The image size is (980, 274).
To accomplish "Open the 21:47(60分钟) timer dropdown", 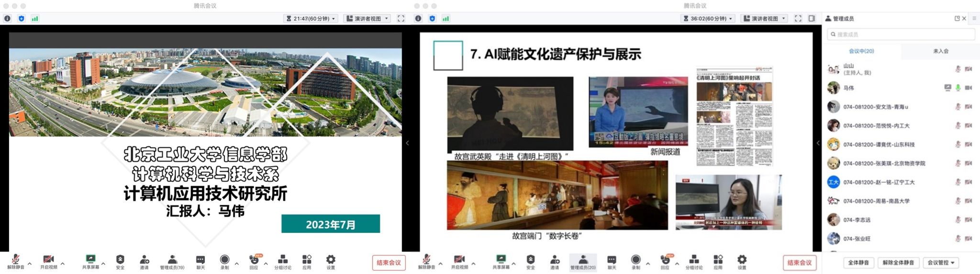I will 312,19.
